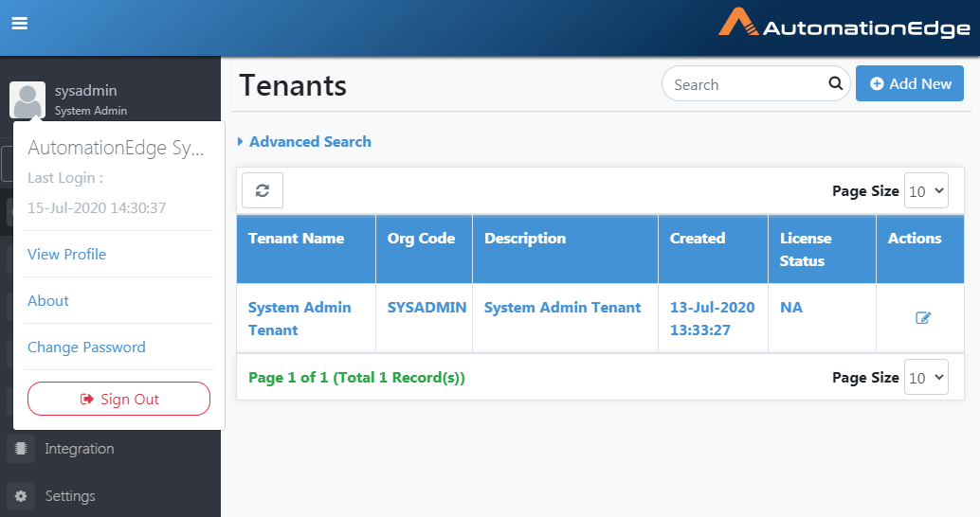Refresh the tenants table
The height and width of the screenshot is (517, 980).
[x=263, y=190]
